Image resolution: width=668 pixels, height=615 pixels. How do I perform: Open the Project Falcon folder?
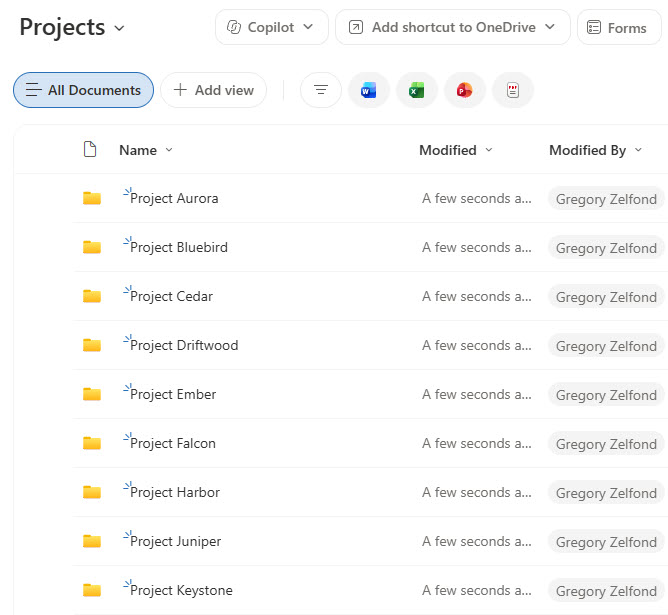click(173, 443)
